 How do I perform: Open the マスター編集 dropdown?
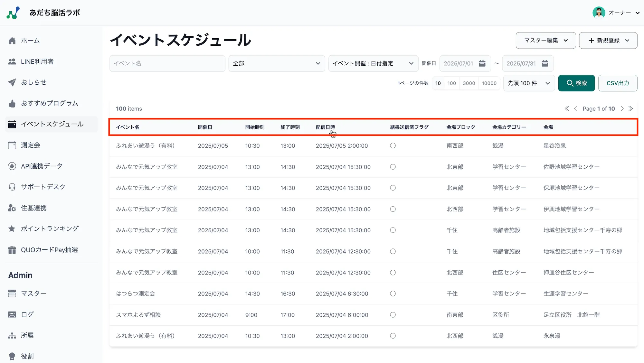(546, 41)
